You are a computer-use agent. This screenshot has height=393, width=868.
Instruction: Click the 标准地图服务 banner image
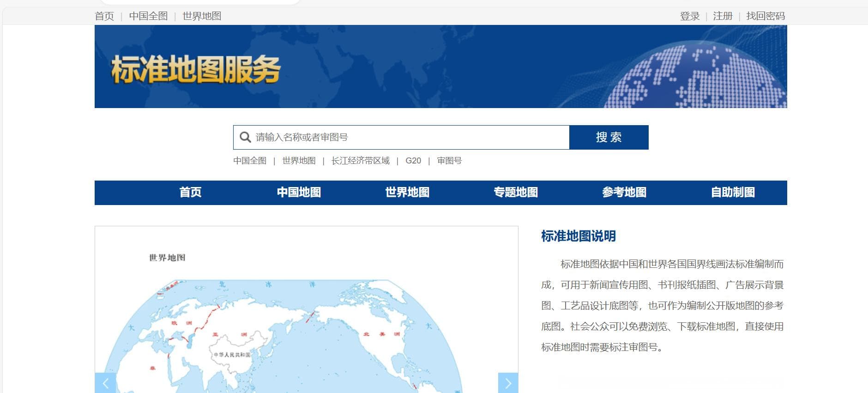click(441, 67)
